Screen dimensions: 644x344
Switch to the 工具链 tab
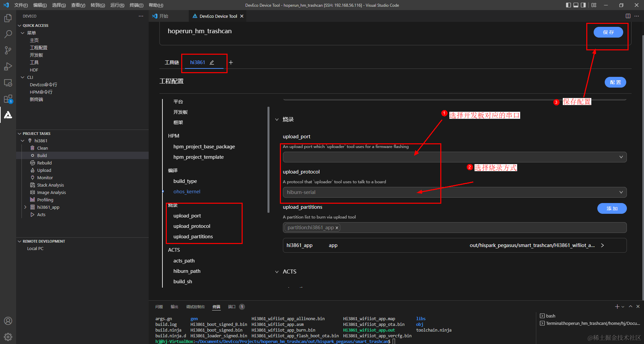(x=172, y=62)
